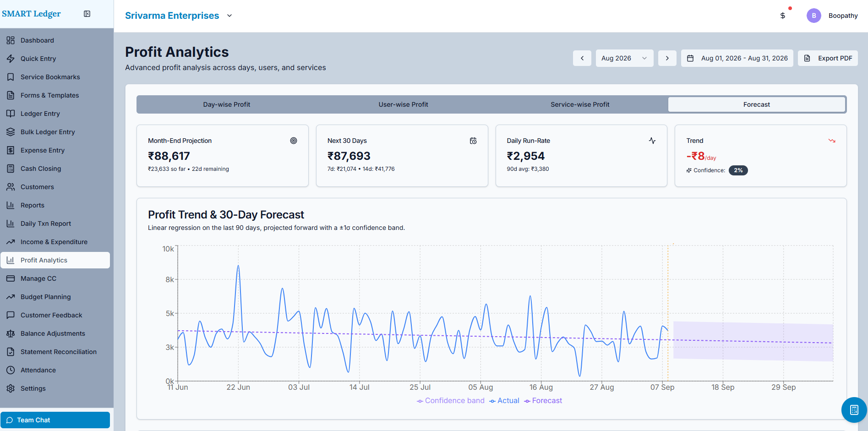Viewport: 868px width, 431px height.
Task: Click the Attendance clock icon
Action: point(11,370)
